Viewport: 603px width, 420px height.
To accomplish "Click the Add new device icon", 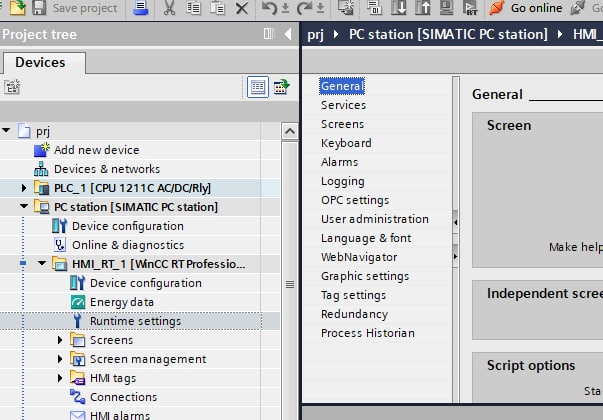I will coord(42,150).
